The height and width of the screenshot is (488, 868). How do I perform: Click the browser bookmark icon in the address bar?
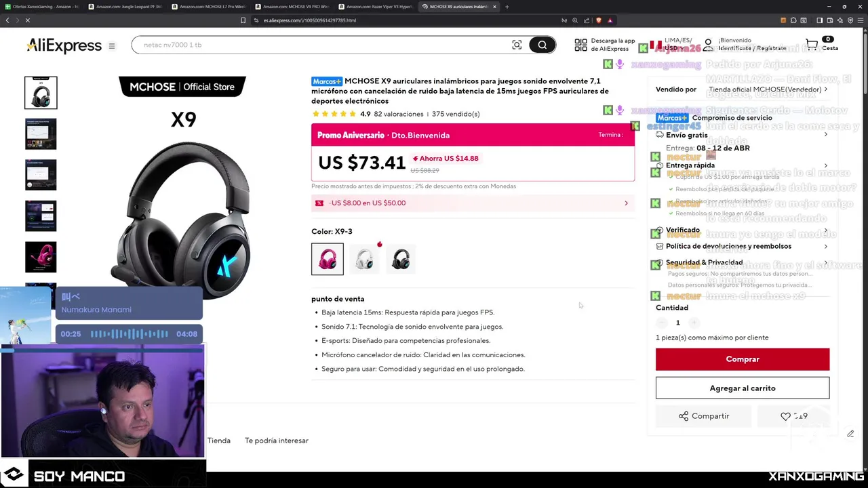point(243,20)
